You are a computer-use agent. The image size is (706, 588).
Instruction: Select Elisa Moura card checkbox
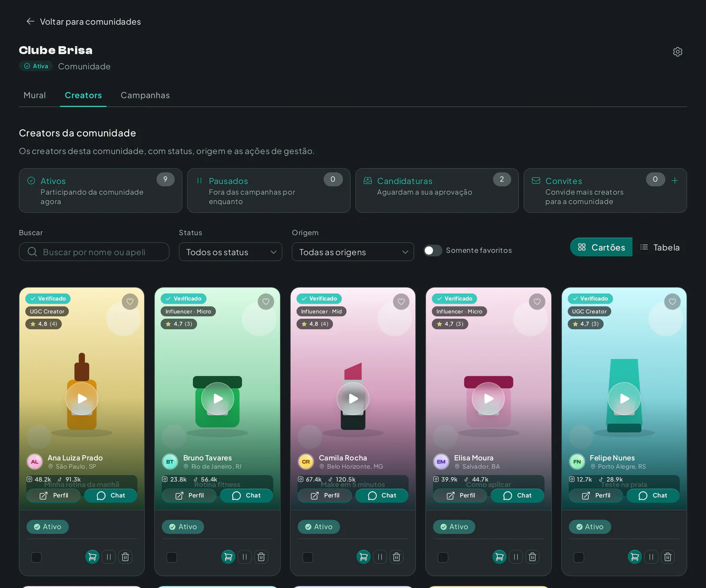pos(443,557)
